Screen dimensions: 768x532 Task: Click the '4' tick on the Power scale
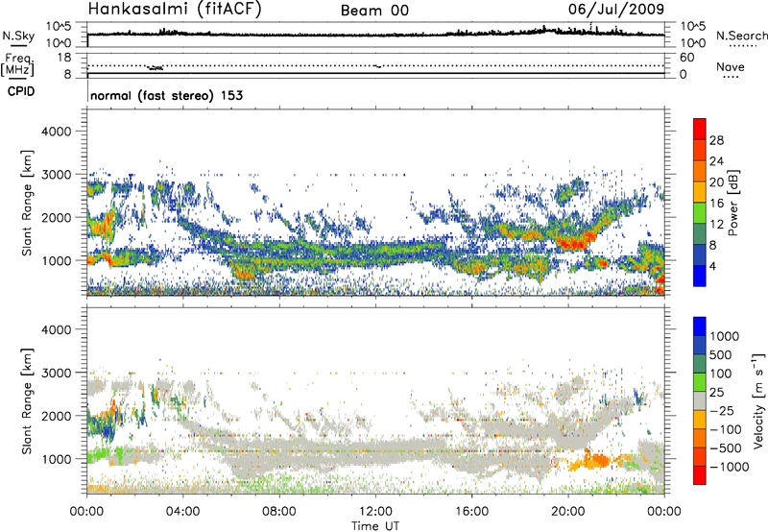[712, 266]
